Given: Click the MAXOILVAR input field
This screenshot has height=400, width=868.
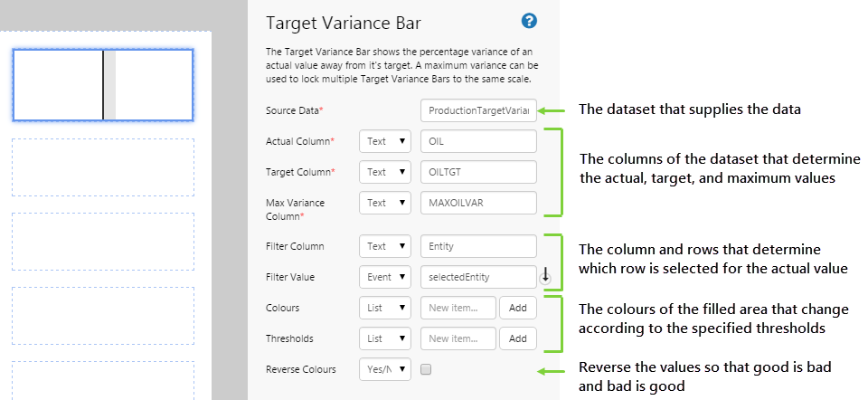Looking at the screenshot, I should [x=479, y=203].
